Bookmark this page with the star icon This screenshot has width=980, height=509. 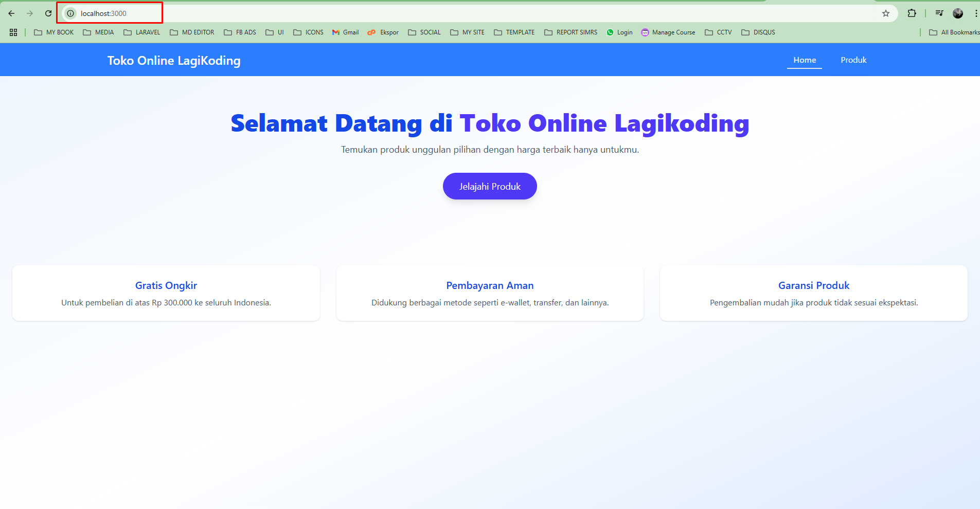tap(886, 13)
